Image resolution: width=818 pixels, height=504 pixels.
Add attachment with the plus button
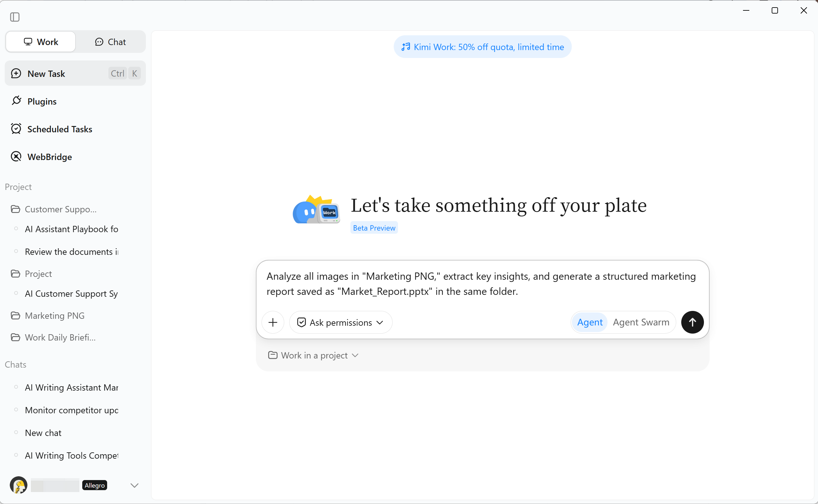[x=273, y=322]
